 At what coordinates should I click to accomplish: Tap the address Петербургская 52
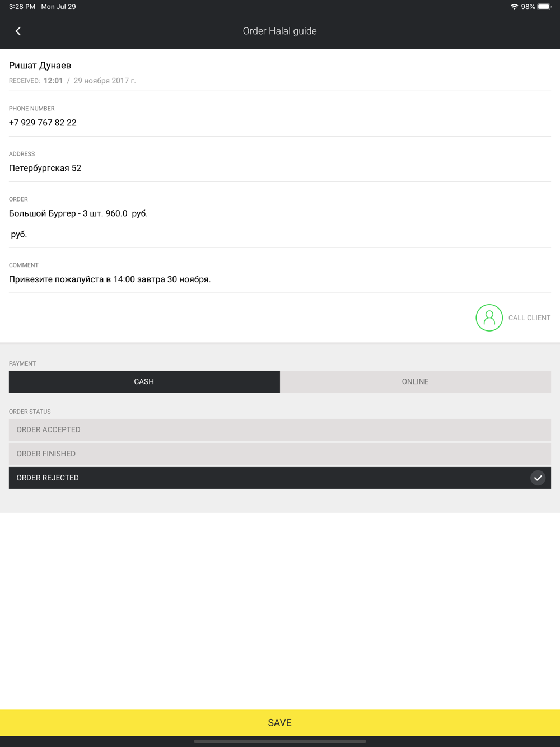[45, 168]
